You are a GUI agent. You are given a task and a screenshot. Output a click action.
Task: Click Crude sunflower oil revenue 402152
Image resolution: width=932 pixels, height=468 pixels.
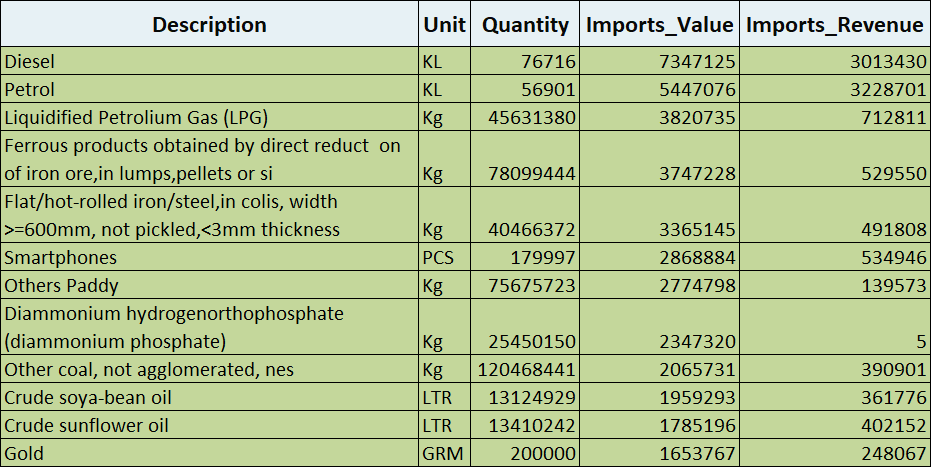click(x=835, y=425)
